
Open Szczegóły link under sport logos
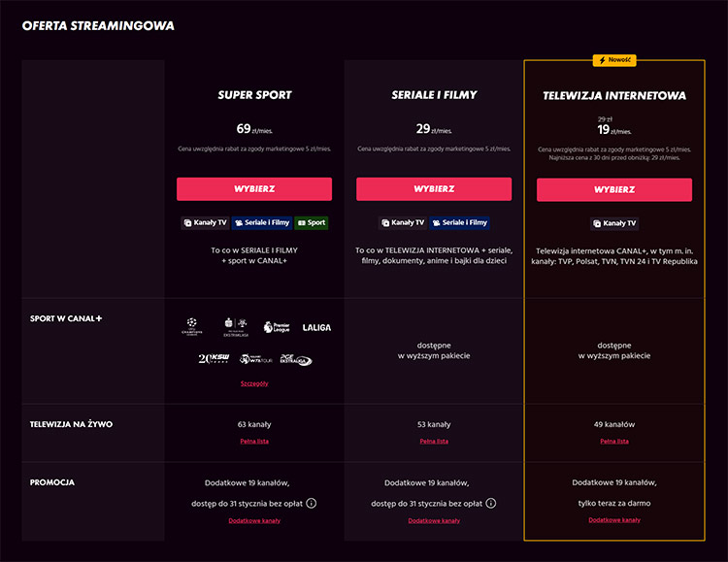pos(254,383)
